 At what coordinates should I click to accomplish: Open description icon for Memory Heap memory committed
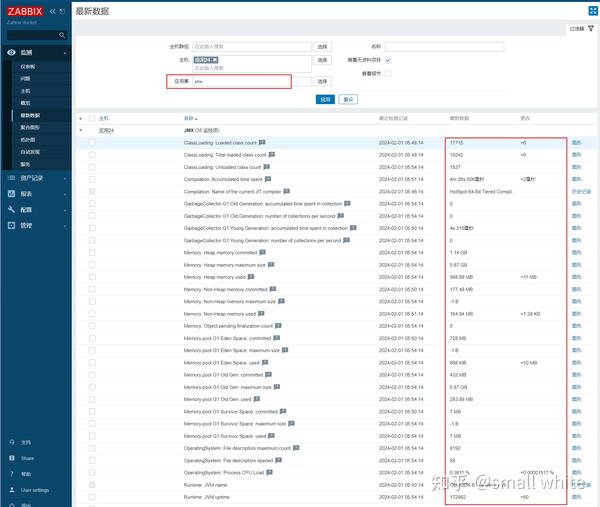pyautogui.click(x=262, y=253)
